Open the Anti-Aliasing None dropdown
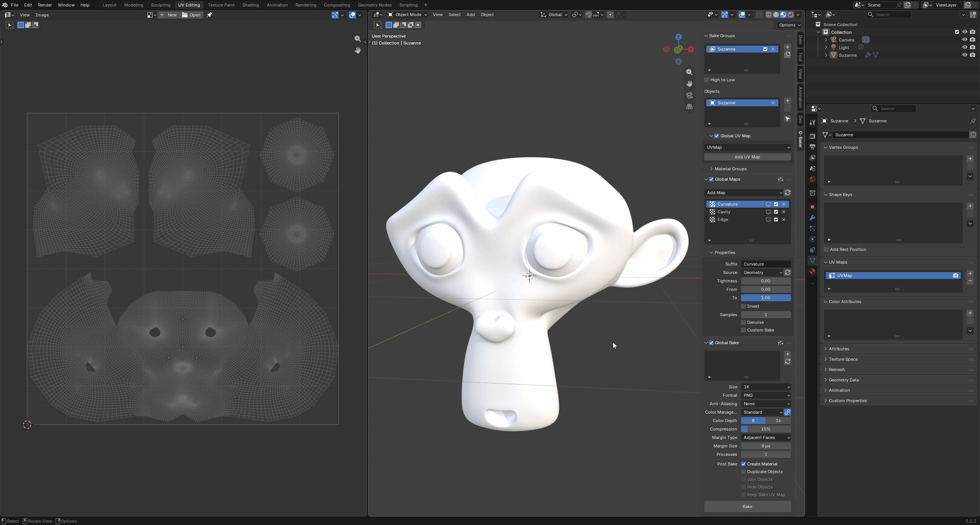The height and width of the screenshot is (525, 980). tap(766, 404)
